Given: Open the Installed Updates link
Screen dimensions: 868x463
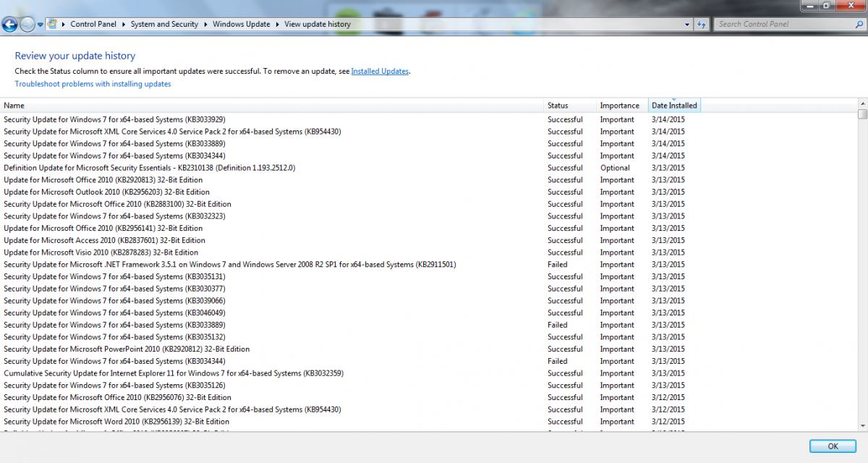Looking at the screenshot, I should 380,71.
